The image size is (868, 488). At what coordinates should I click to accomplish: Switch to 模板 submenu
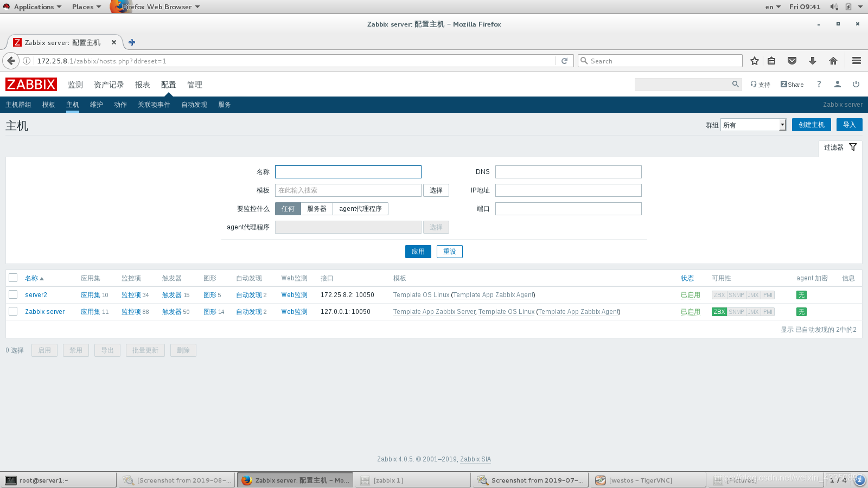(49, 105)
